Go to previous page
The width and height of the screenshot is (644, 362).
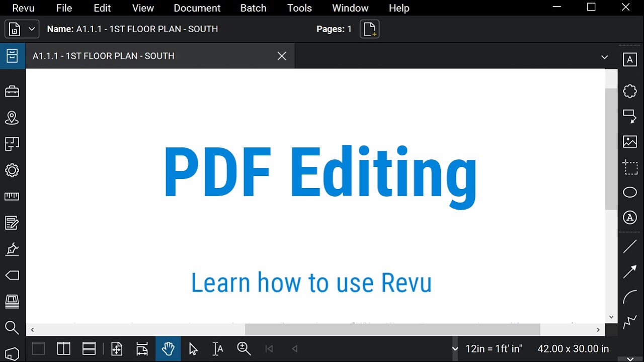pyautogui.click(x=295, y=348)
